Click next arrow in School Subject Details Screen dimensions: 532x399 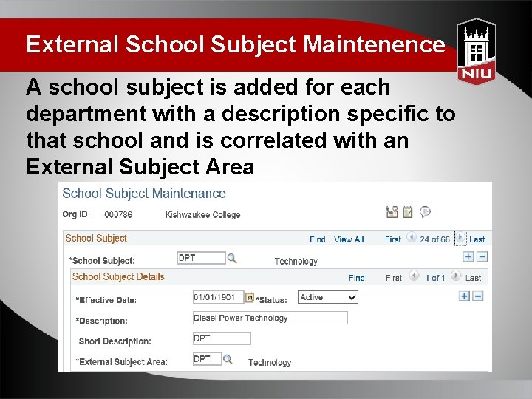(456, 276)
